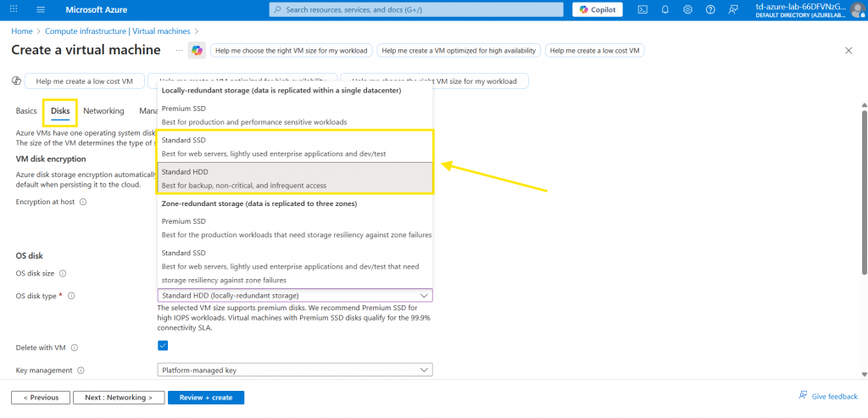The image size is (868, 418).
Task: Open the portal hamburger menu
Action: pos(41,9)
